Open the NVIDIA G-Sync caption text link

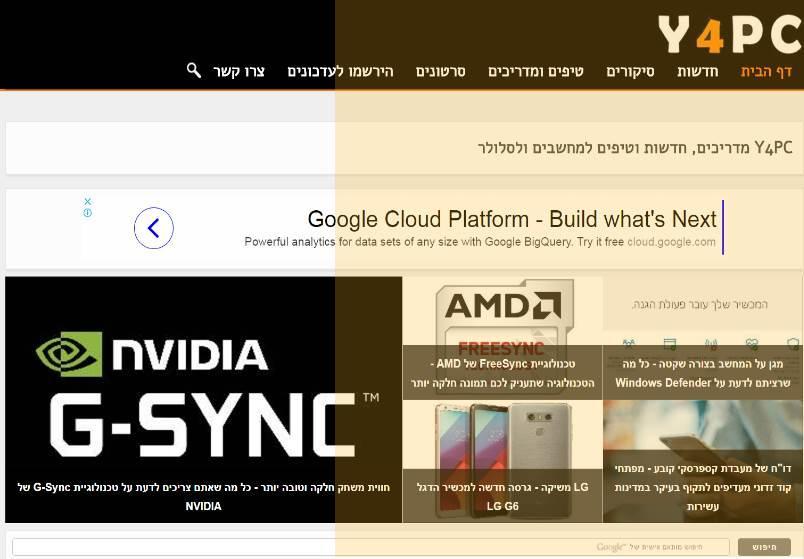coord(204,496)
